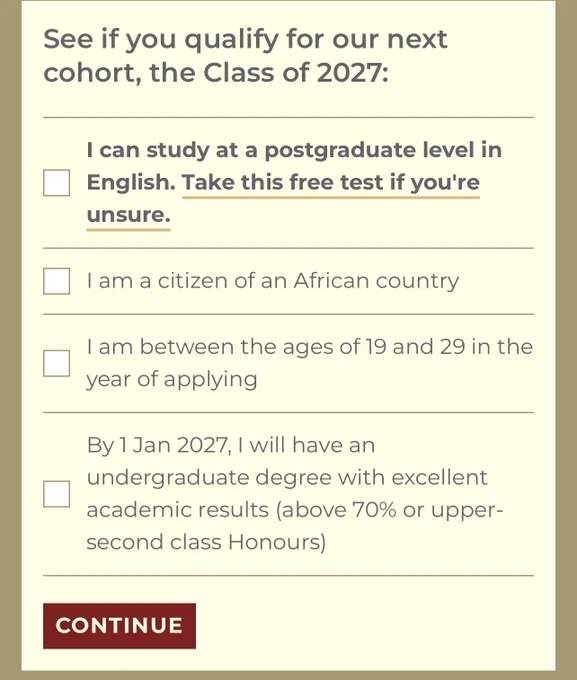Tick the postgraduate level in English checkbox
The image size is (577, 680).
pos(56,183)
